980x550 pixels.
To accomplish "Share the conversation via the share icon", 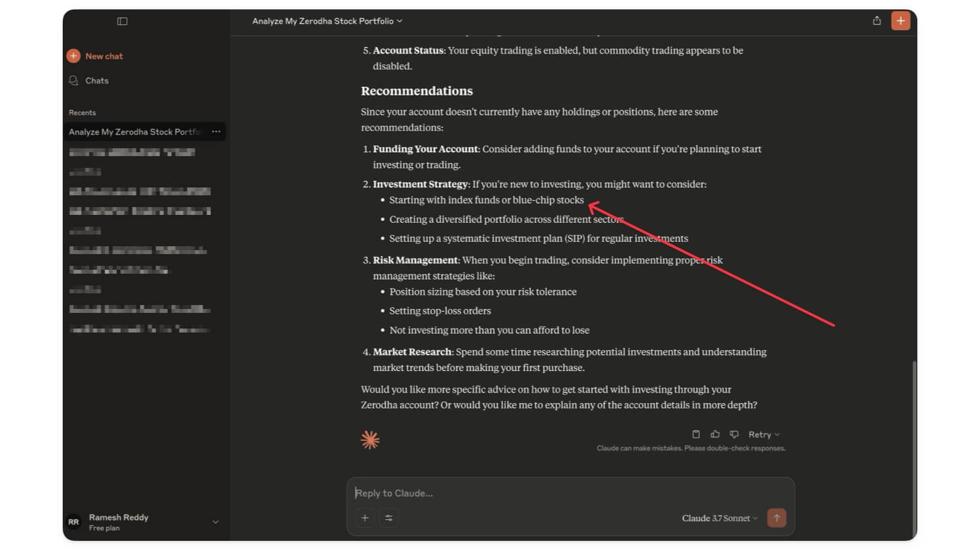I will pos(877,20).
